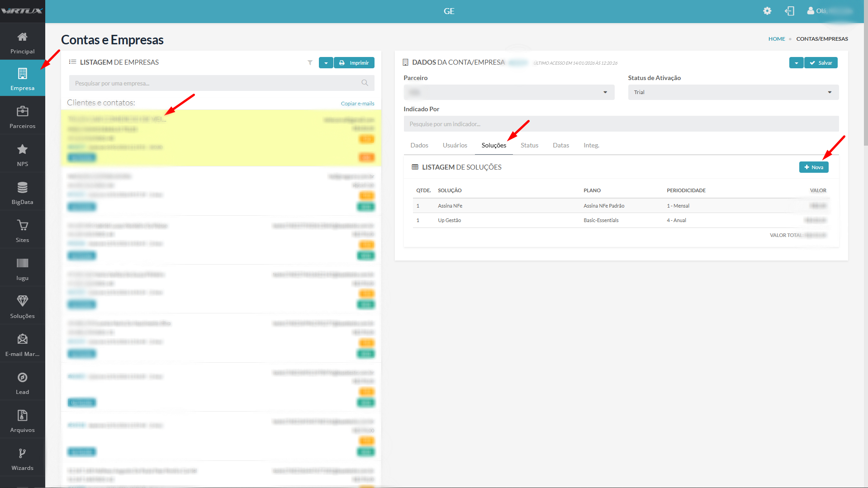
Task: Open the E-mail Marketing envelope icon
Action: (x=22, y=339)
